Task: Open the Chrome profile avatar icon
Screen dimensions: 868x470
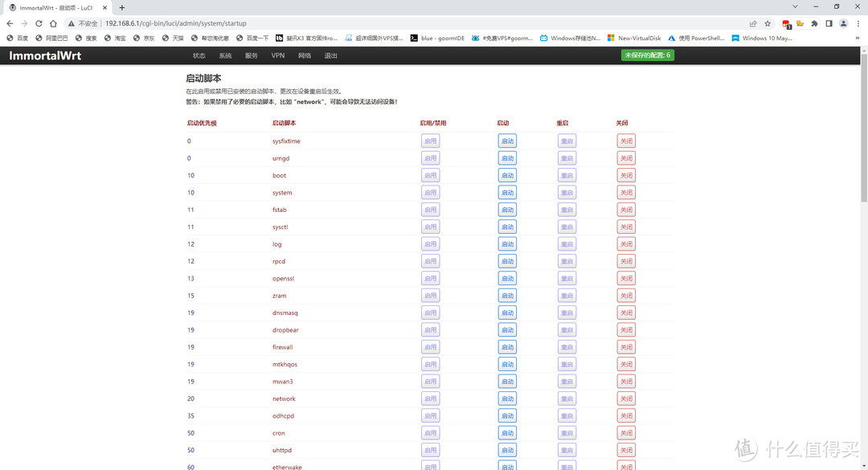Action: coord(843,23)
